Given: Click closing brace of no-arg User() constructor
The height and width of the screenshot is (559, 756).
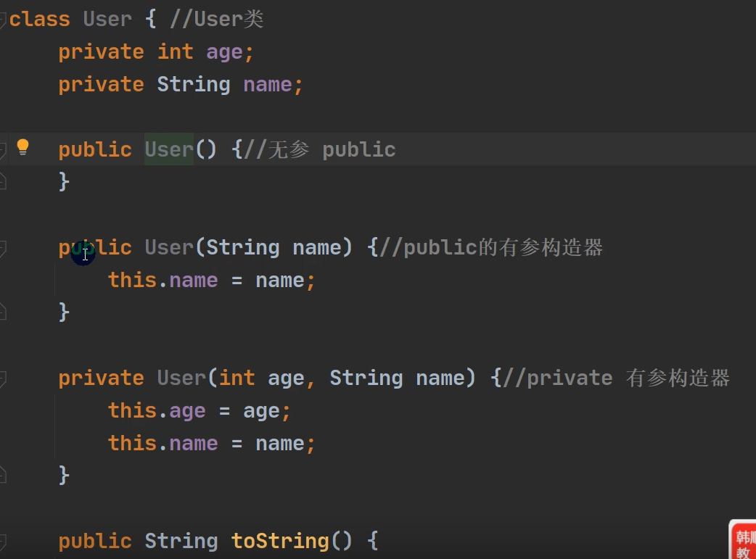Looking at the screenshot, I should [64, 182].
